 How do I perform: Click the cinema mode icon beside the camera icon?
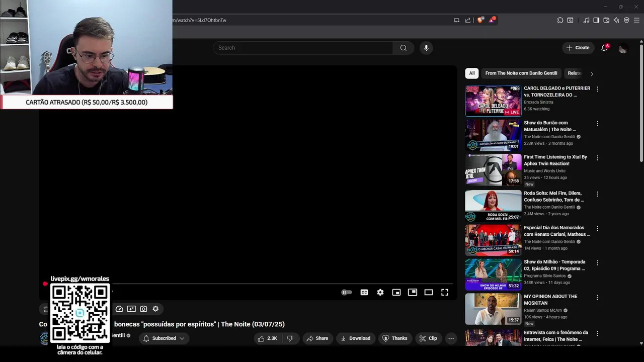pos(131,309)
